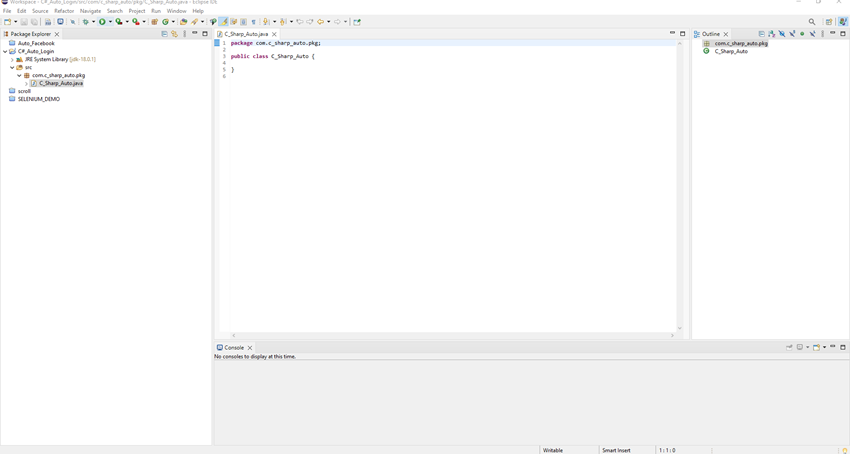The width and height of the screenshot is (850, 454).
Task: Open the Refactor menu
Action: click(x=64, y=11)
